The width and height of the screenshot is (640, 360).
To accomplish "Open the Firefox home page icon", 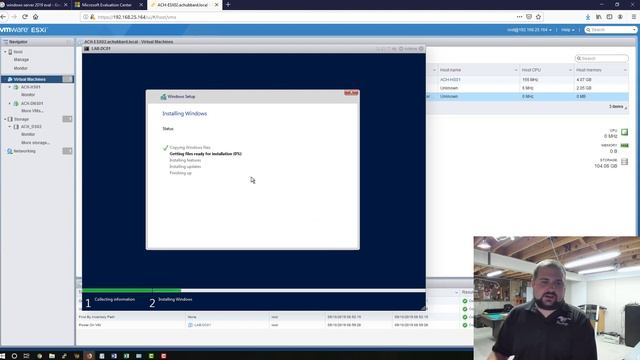I will (x=36, y=17).
